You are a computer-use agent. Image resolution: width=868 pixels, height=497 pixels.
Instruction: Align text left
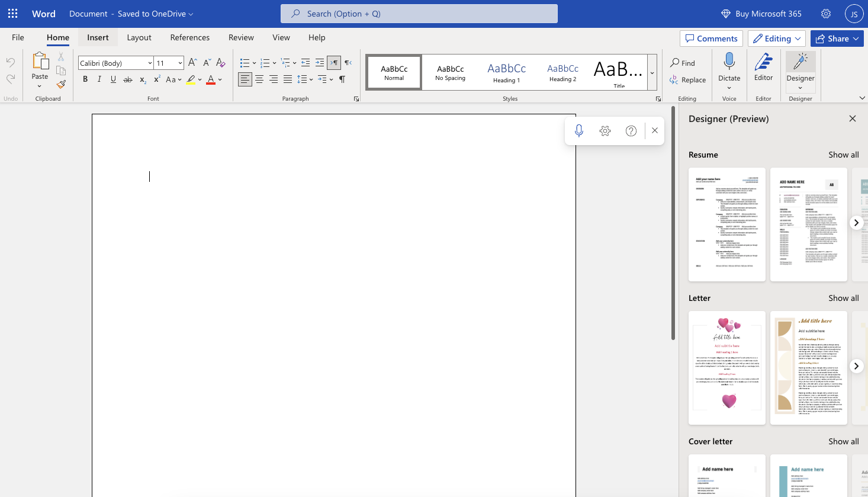click(x=245, y=79)
